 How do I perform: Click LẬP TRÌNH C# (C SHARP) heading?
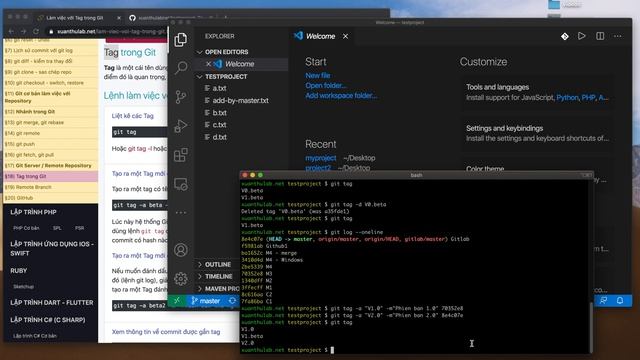point(48,320)
